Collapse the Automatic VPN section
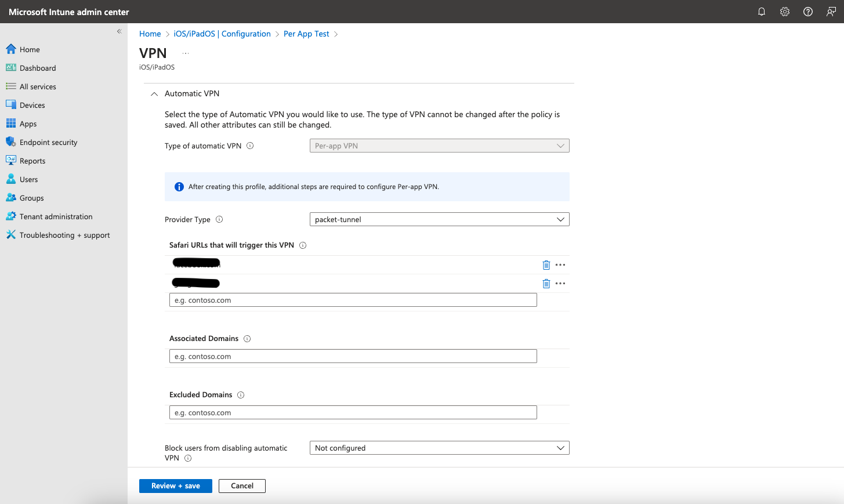The image size is (844, 504). click(154, 94)
